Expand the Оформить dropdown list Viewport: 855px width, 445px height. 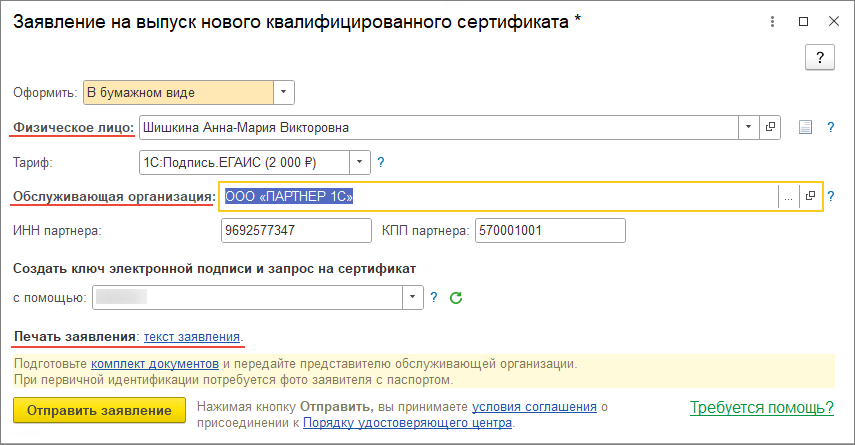click(284, 93)
